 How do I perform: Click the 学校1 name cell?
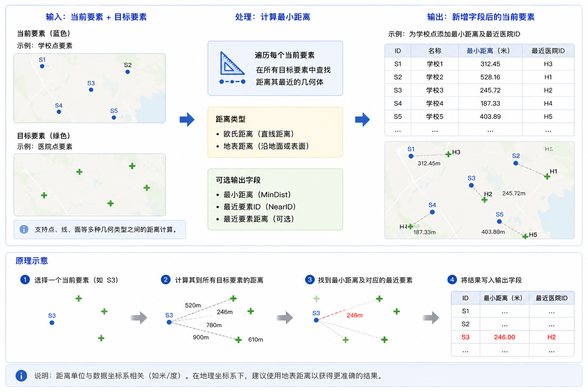434,64
